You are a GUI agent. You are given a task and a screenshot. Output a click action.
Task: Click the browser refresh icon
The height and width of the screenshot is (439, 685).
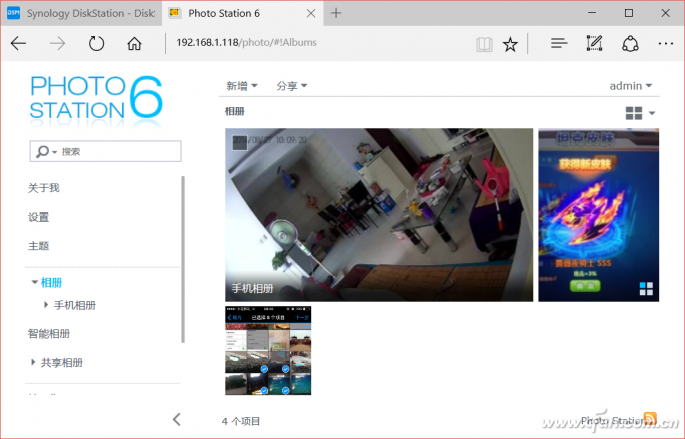96,44
